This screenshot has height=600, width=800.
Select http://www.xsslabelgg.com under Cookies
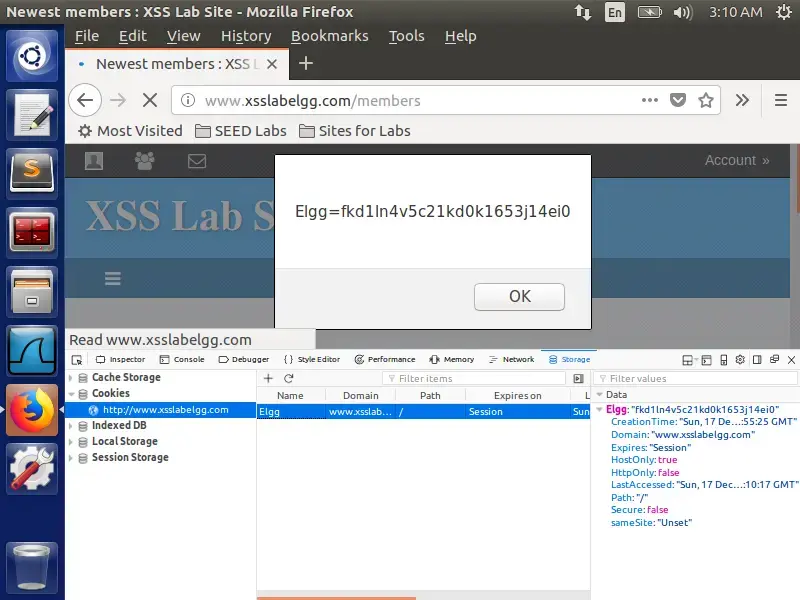(161, 410)
